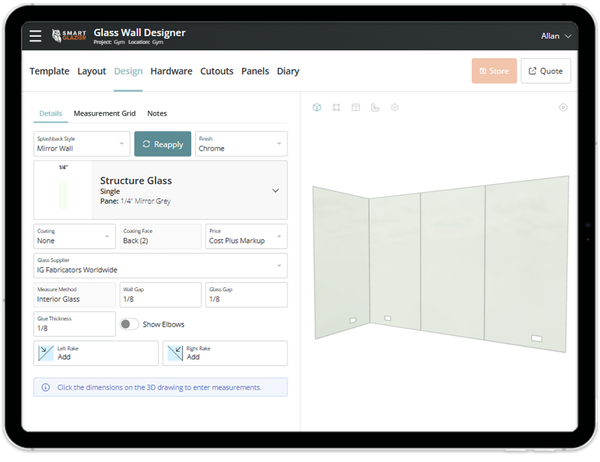Open the Price dropdown
Image resolution: width=600 pixels, height=462 pixels.
246,236
